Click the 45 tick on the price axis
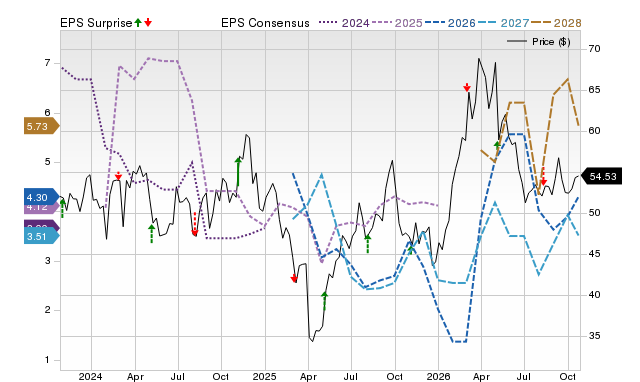The height and width of the screenshot is (382, 640). pyautogui.click(x=594, y=254)
